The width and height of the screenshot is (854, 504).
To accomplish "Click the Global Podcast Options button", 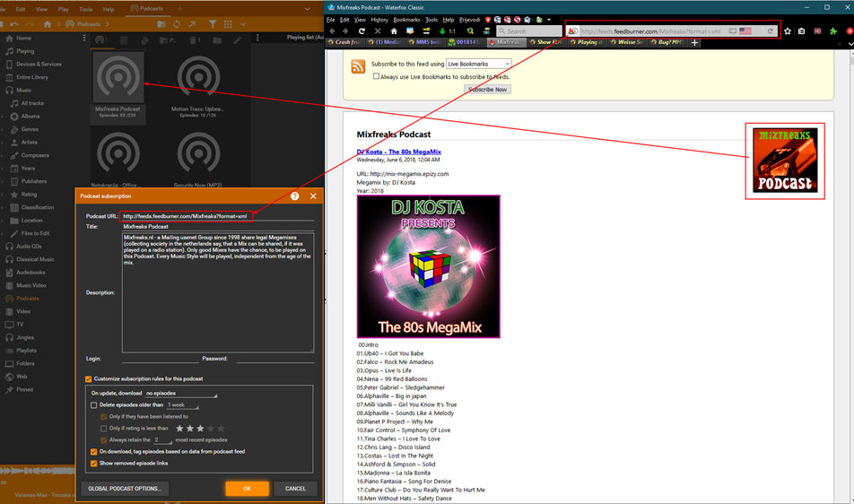I will coord(124,489).
